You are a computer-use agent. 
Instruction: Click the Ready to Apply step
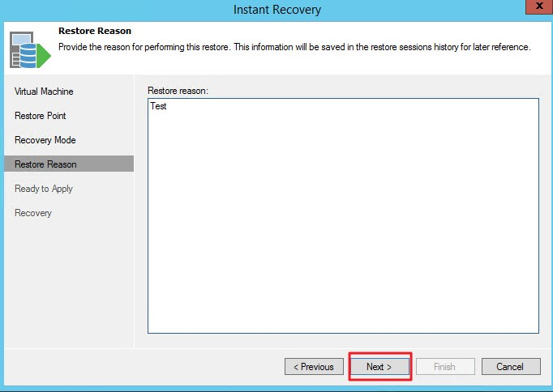[x=44, y=189]
